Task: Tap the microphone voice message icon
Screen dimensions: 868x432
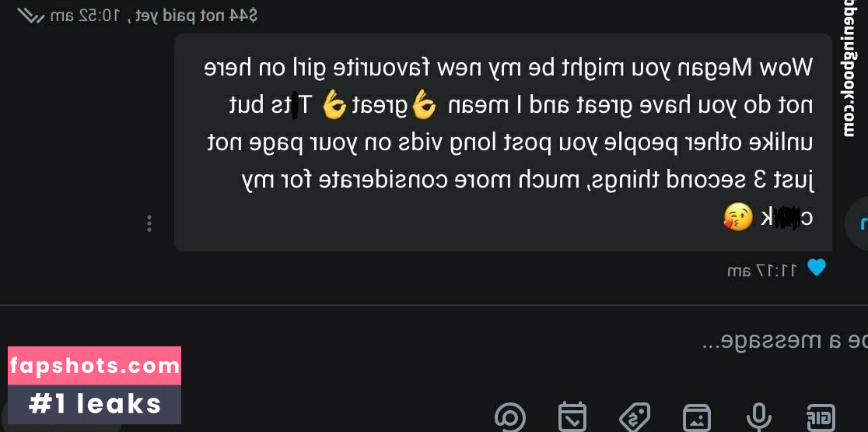Action: pos(759,416)
